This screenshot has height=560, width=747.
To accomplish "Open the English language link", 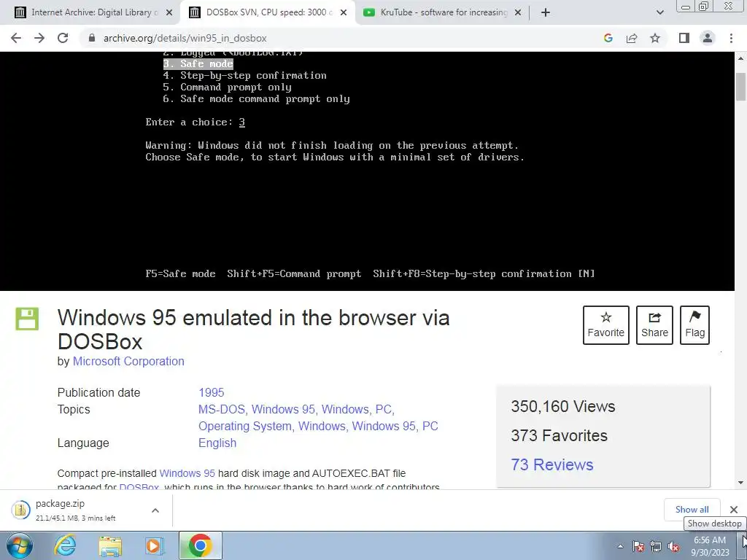I will [217, 443].
